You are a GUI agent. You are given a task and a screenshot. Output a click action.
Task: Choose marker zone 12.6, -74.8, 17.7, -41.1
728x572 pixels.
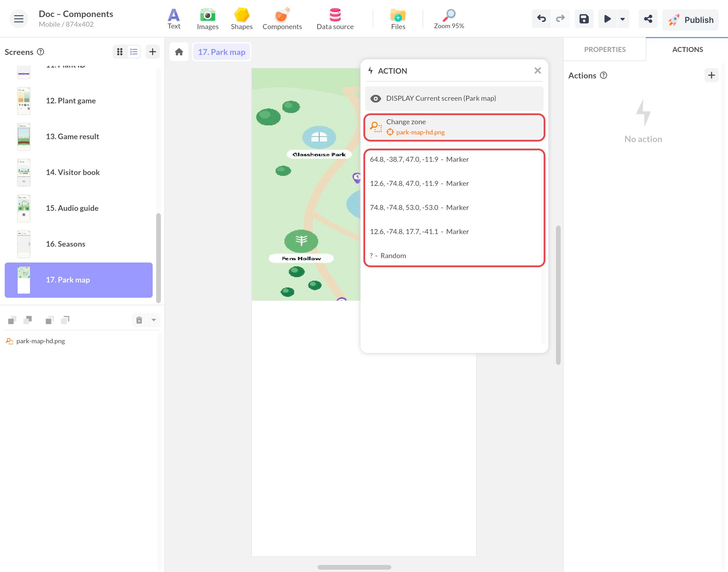coord(454,232)
